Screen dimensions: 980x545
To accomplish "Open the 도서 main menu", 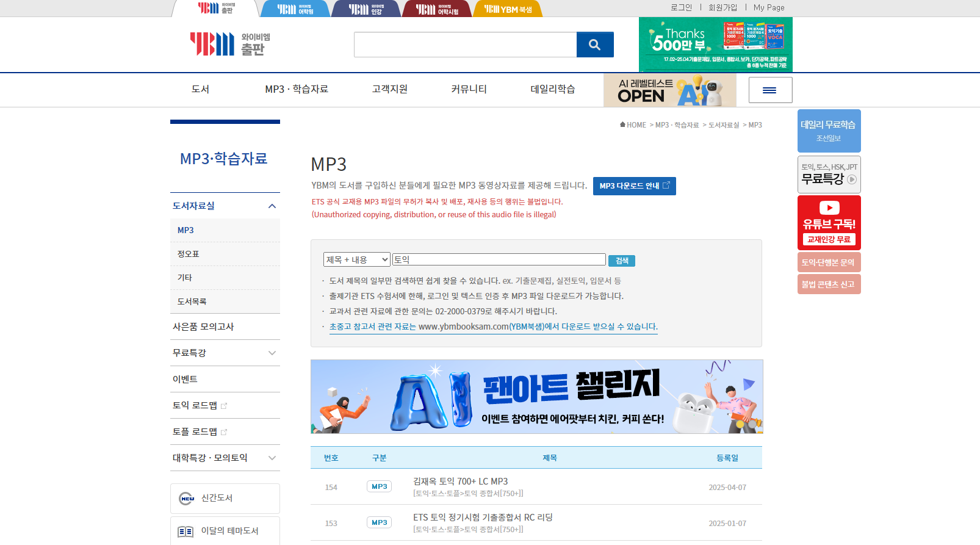I will point(200,89).
